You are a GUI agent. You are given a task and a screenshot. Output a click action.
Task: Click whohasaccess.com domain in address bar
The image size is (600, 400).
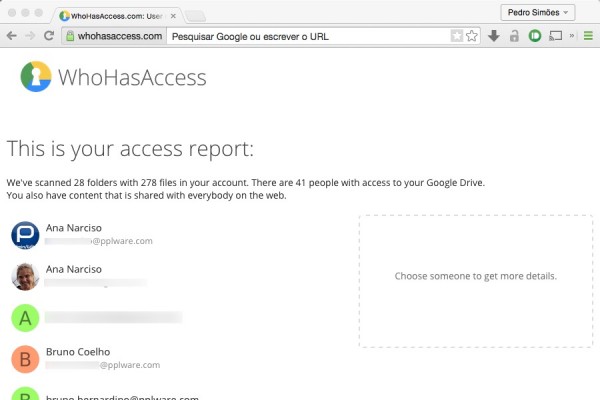pos(120,36)
